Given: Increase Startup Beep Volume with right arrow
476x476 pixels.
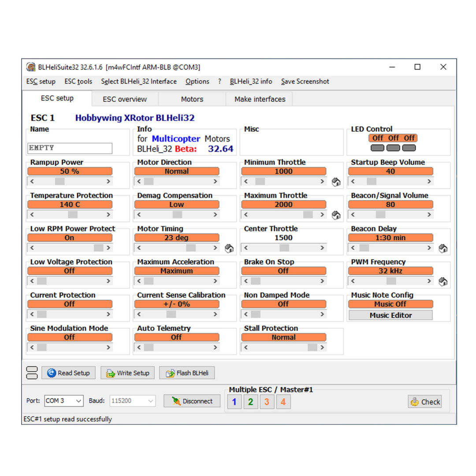Looking at the screenshot, I should click(429, 181).
